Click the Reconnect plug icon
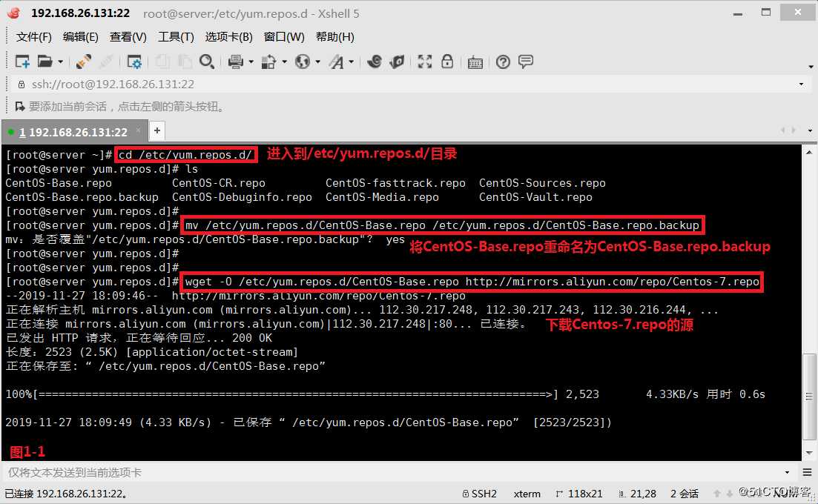The image size is (818, 504). pyautogui.click(x=83, y=62)
